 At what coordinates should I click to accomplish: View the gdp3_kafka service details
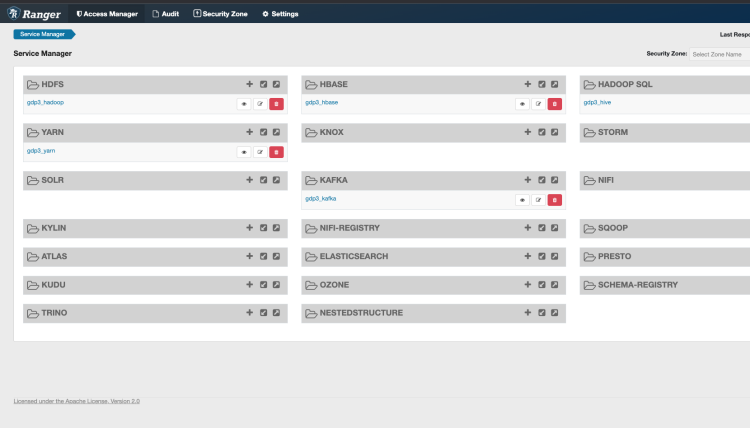point(522,200)
